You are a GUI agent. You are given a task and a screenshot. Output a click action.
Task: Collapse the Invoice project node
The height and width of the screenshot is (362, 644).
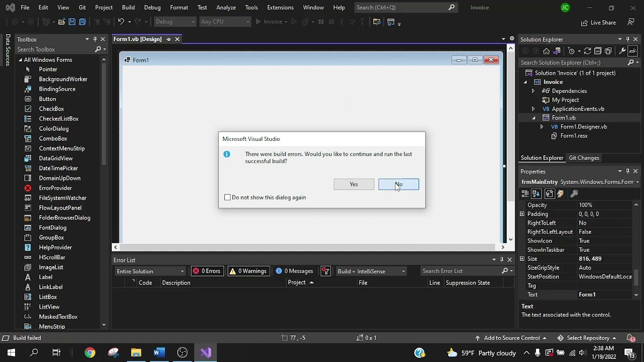[x=526, y=82]
